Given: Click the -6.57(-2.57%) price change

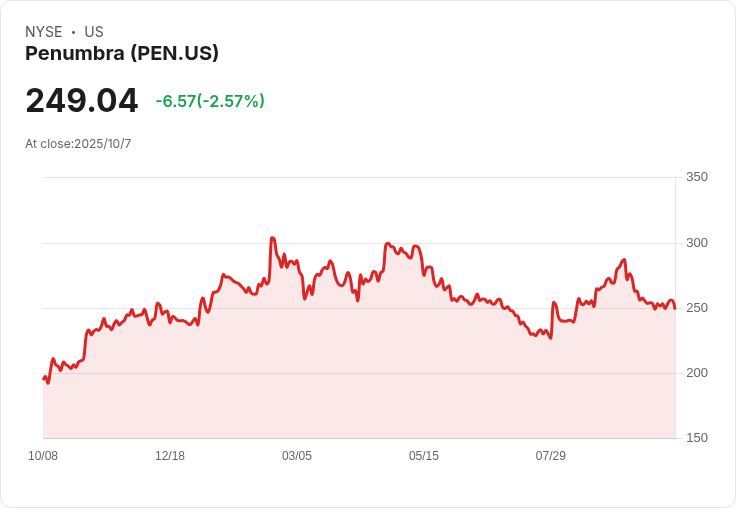Looking at the screenshot, I should coord(210,101).
